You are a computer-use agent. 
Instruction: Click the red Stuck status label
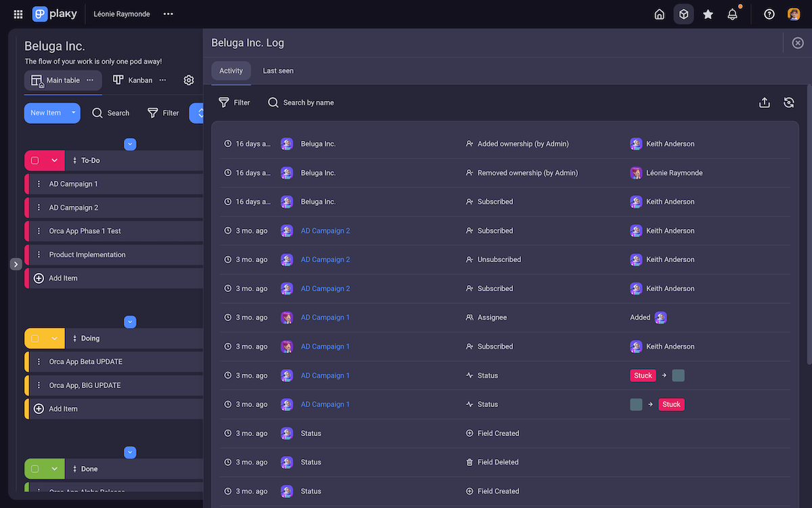tap(642, 375)
